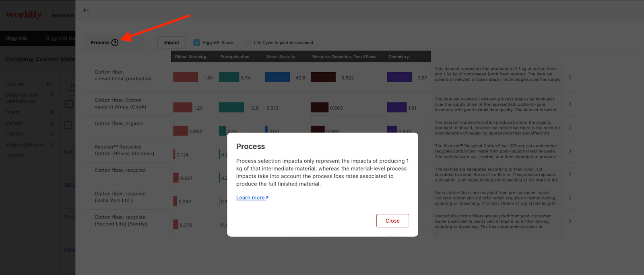Expand the Recover Recycled Cotton row chevron
The height and width of the screenshot is (275, 644).
[570, 151]
